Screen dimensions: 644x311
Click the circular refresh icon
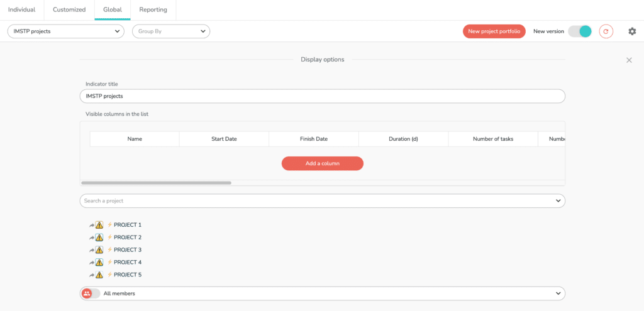[606, 31]
